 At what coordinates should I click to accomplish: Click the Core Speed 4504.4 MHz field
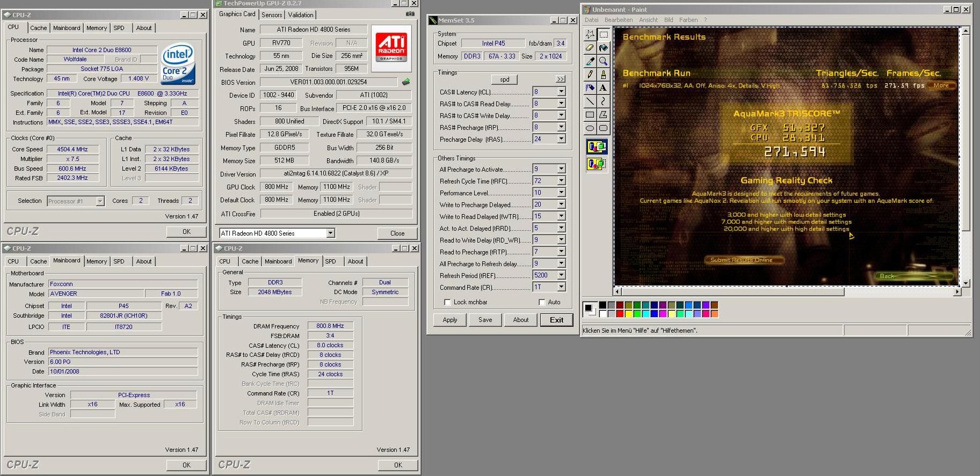74,149
